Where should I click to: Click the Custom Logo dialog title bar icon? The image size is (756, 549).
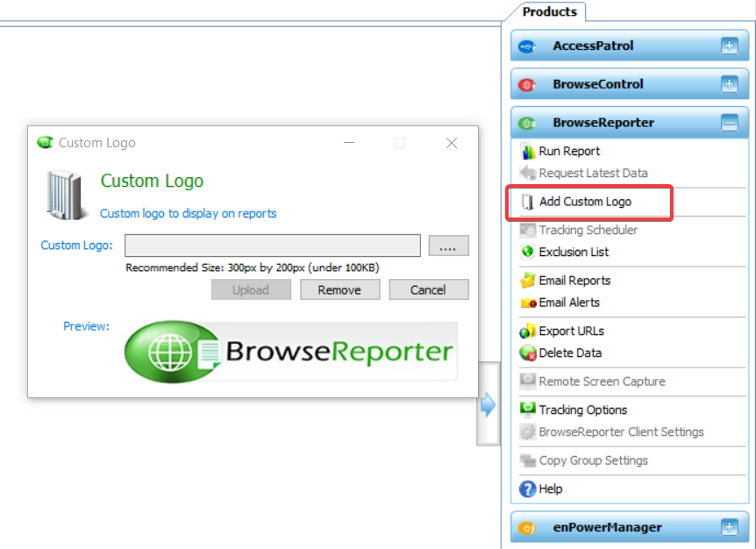46,143
